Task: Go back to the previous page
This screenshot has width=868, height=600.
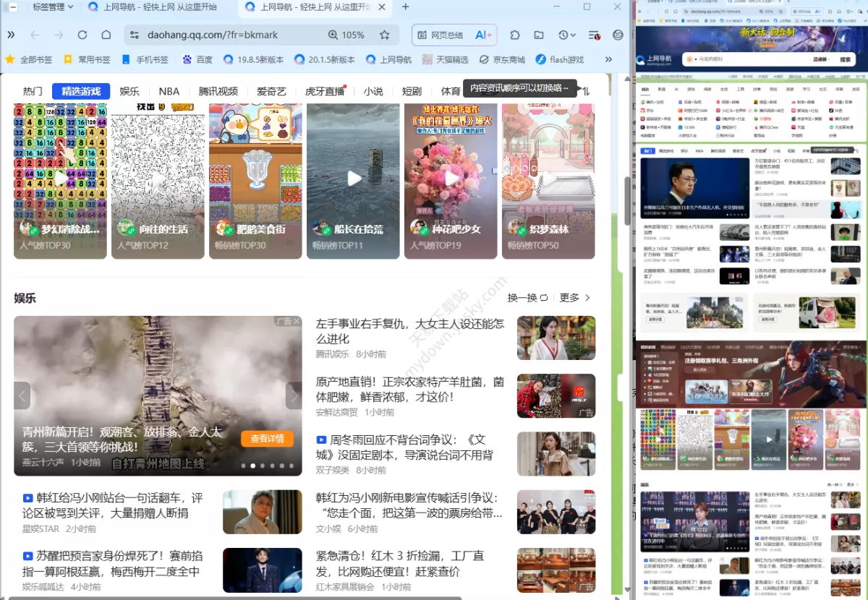Action: click(x=35, y=35)
